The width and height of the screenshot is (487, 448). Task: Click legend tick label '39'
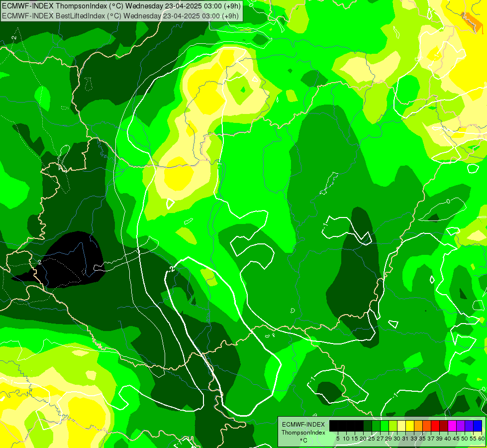(x=439, y=439)
